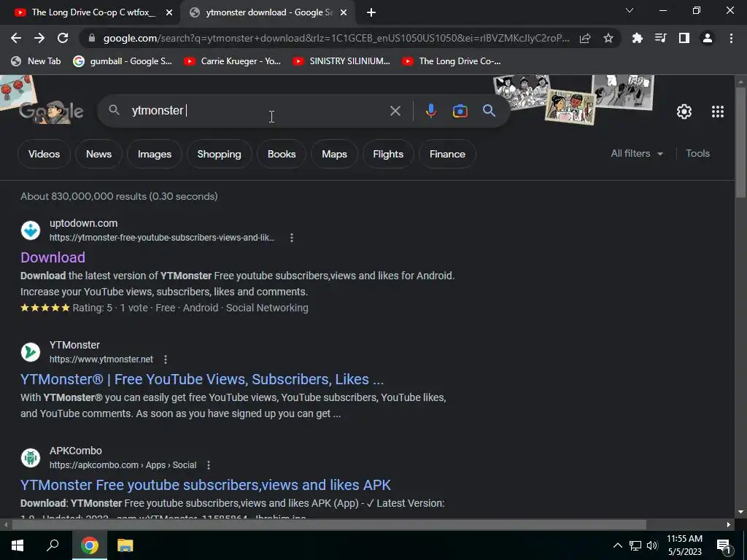Image resolution: width=747 pixels, height=560 pixels.
Task: Open the Chrome three-dot menu
Action: coord(731,38)
